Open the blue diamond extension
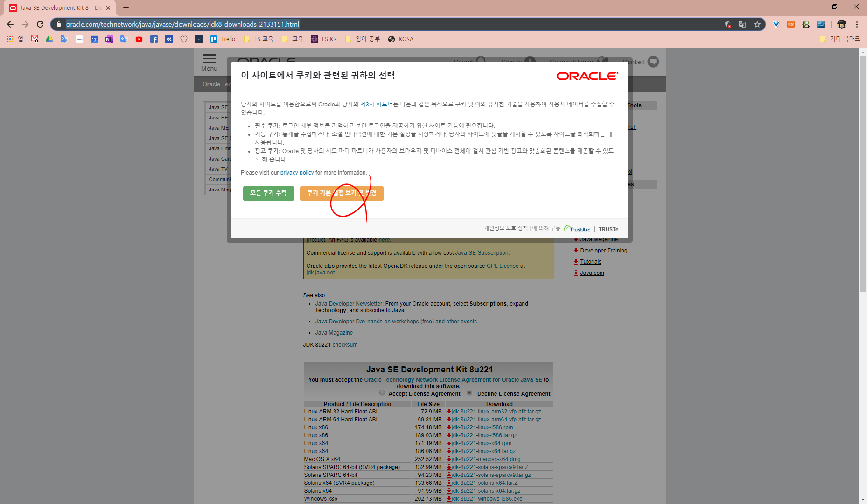Screen dimensions: 867x504 [776, 24]
